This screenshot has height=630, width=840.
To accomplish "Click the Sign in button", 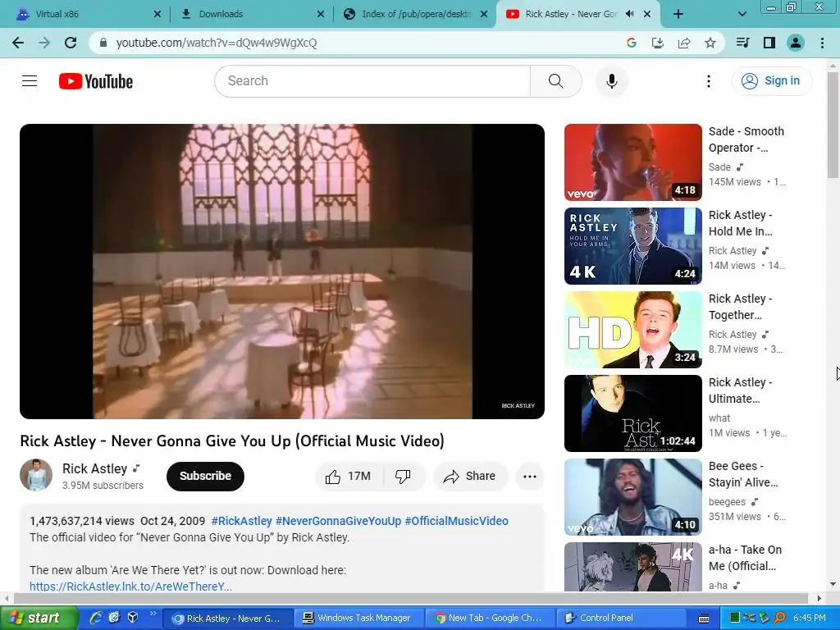I will [771, 81].
